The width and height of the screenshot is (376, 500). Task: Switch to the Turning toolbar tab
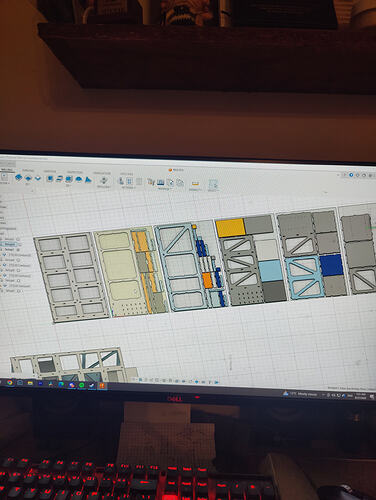(x=28, y=171)
